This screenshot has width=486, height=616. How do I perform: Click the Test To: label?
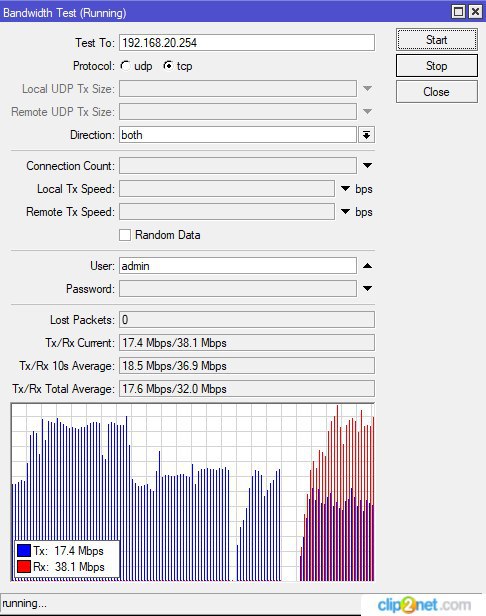point(95,43)
